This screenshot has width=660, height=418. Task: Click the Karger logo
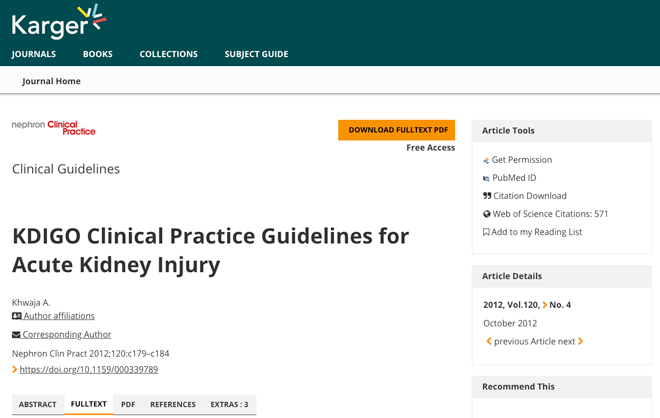[59, 22]
